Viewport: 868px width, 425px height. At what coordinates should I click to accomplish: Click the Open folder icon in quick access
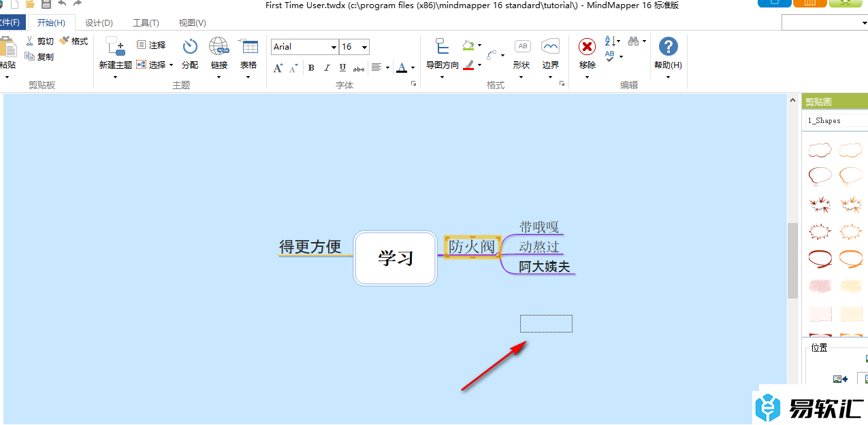(30, 4)
